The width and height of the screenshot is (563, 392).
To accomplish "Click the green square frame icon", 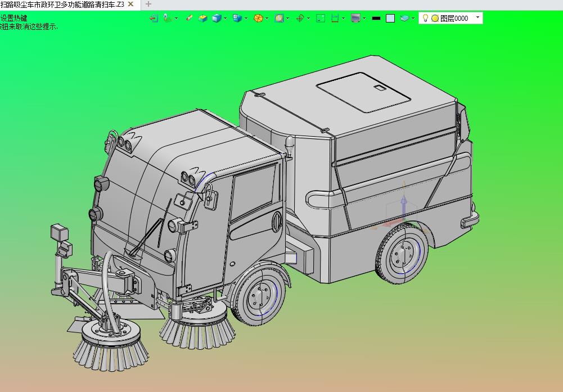I will 321,18.
